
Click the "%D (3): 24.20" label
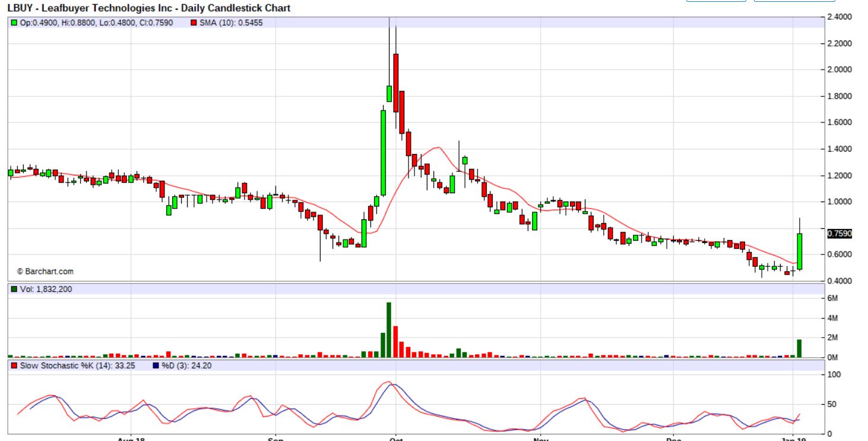pyautogui.click(x=186, y=366)
